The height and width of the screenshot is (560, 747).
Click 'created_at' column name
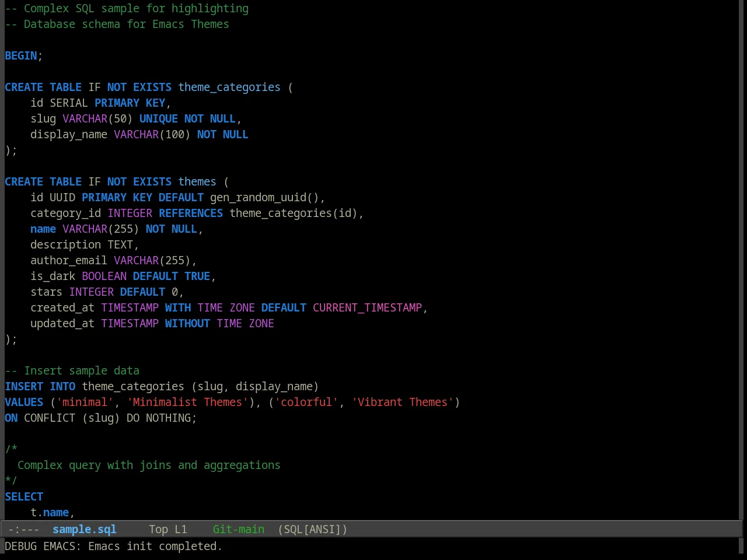[x=62, y=307]
